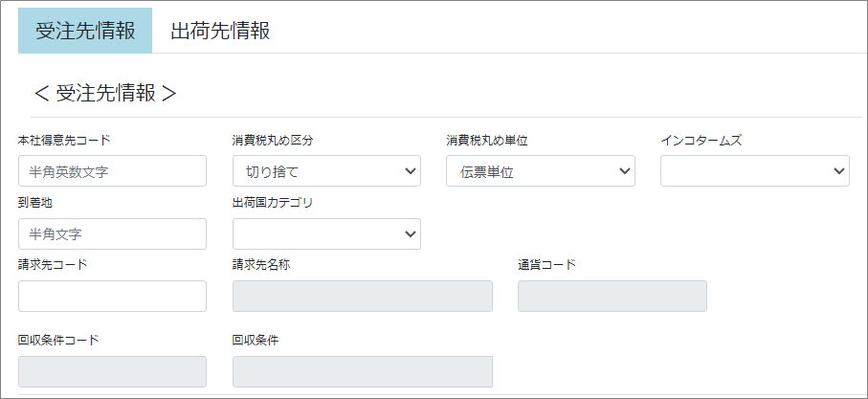Screen dimensions: 868x399
Task: Click the インコタームズ label text
Action: coord(701,141)
